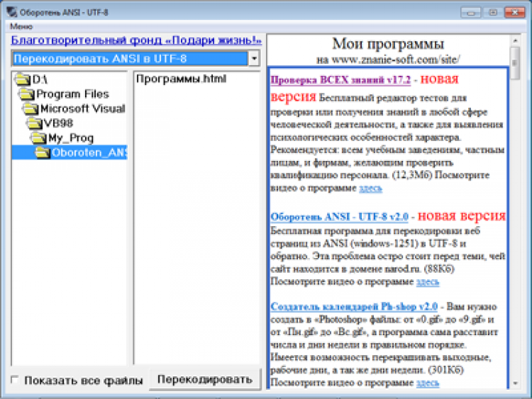
Task: Open the «Меню» menu
Action: point(21,26)
